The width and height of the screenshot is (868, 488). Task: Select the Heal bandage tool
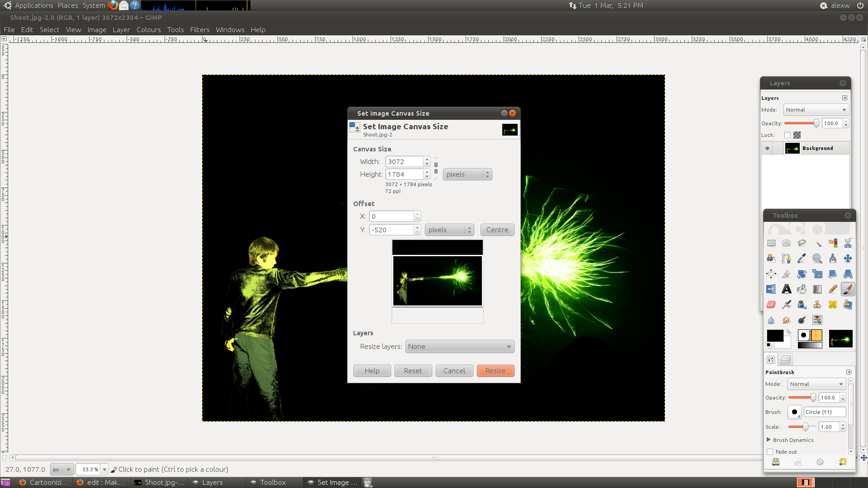[x=833, y=305]
